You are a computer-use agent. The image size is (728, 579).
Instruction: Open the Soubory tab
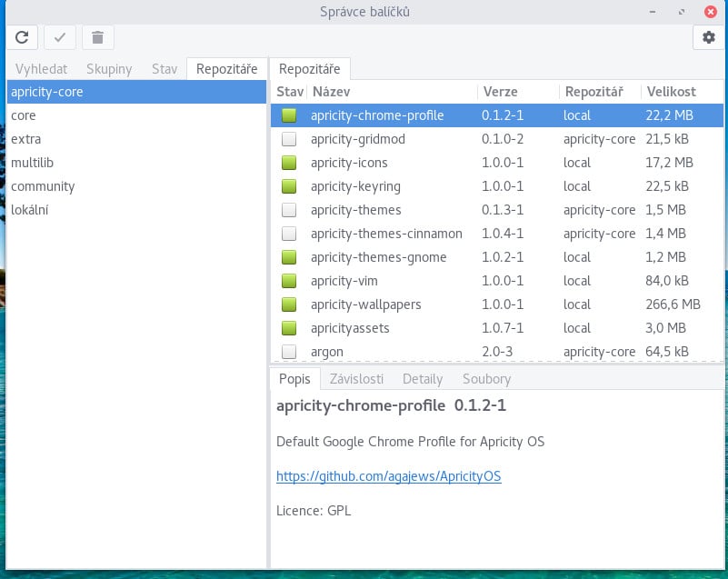tap(486, 379)
